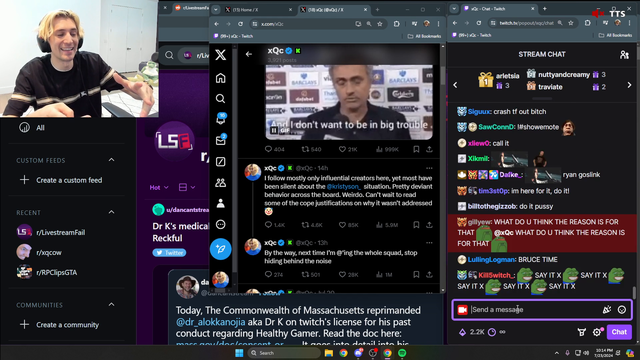Click taskbar Search box
This screenshot has width=640, height=360.
pos(283,353)
